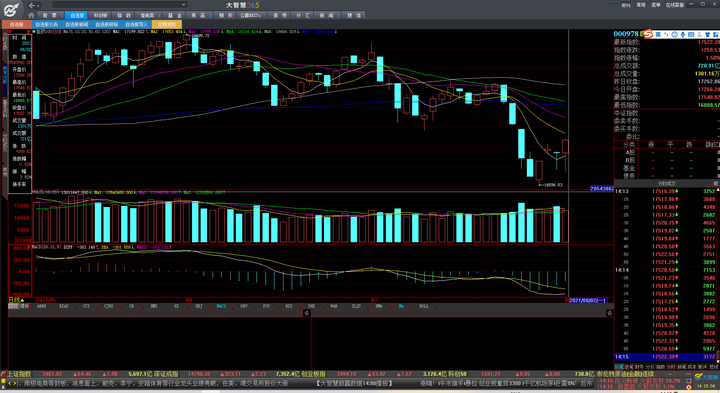Toggle the MACD indicator tab
Viewport: 720px width, 393px height.
(221, 306)
